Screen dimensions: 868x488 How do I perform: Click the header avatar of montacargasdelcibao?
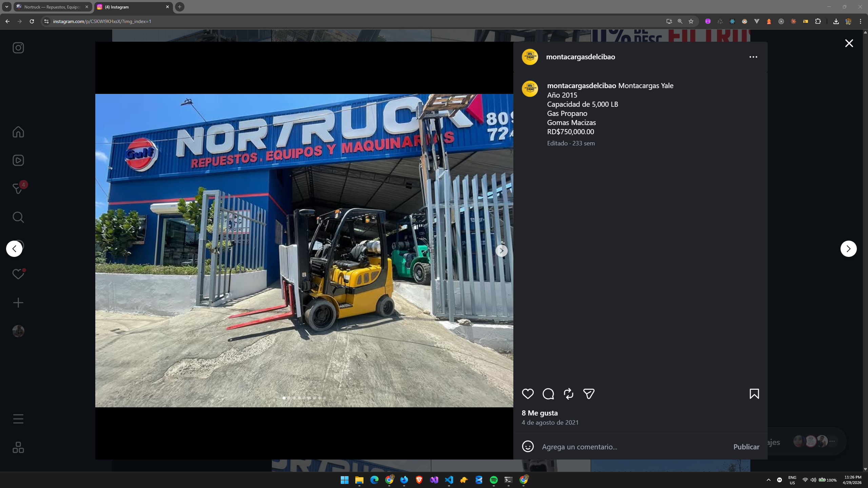pos(530,57)
